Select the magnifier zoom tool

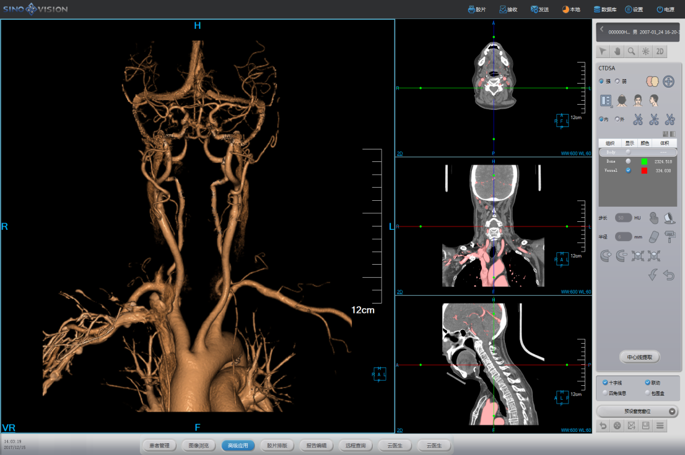pos(631,51)
